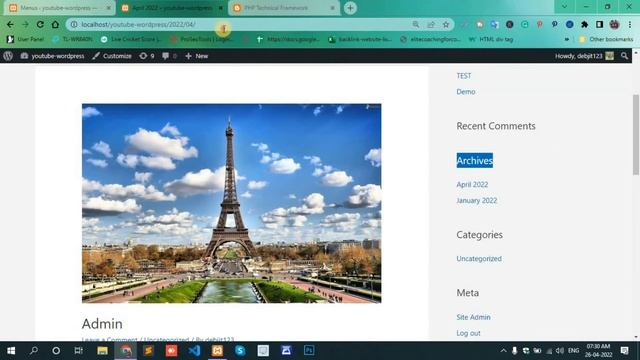
Task: Click the TEST sidebar link
Action: click(464, 76)
